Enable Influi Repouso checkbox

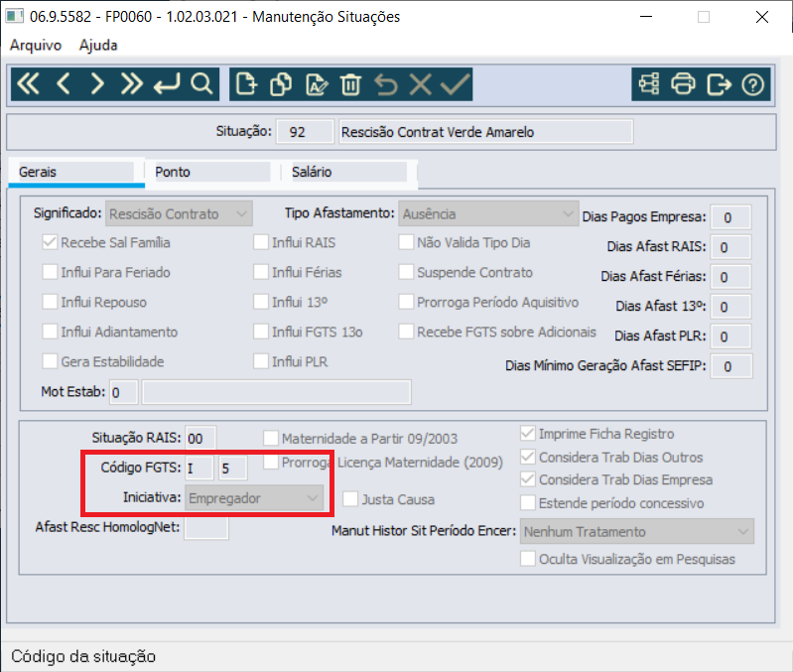coord(50,302)
